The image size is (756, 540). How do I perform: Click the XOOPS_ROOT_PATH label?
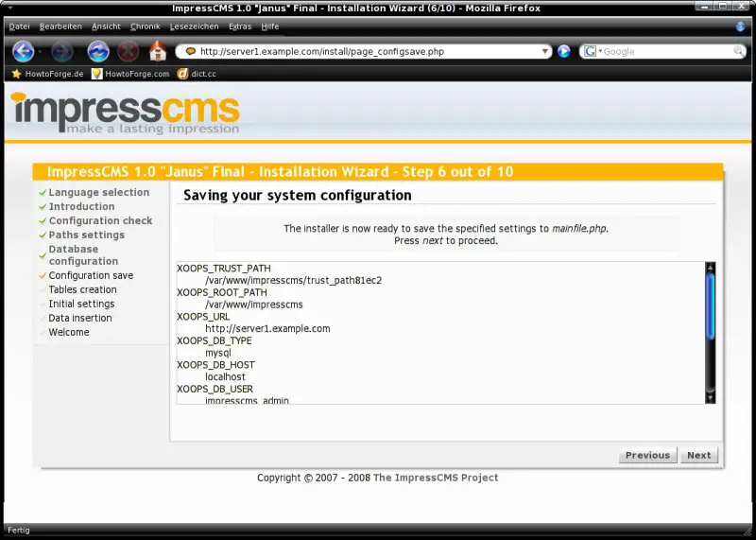pos(222,292)
